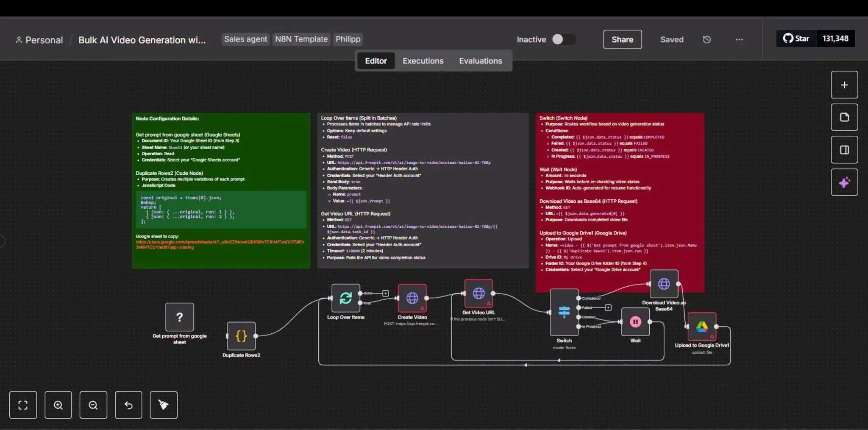The height and width of the screenshot is (430, 868).
Task: Zoom in on the canvas
Action: [58, 405]
